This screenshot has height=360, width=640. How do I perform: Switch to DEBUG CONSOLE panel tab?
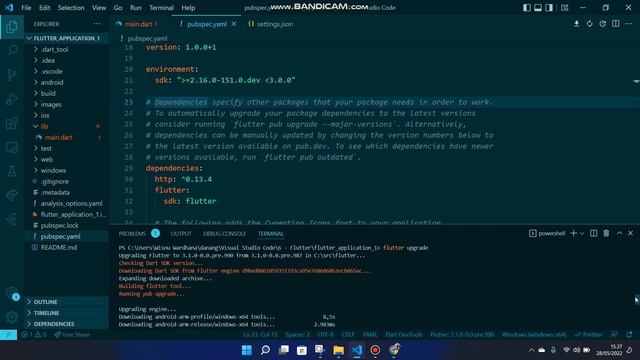[x=224, y=233]
